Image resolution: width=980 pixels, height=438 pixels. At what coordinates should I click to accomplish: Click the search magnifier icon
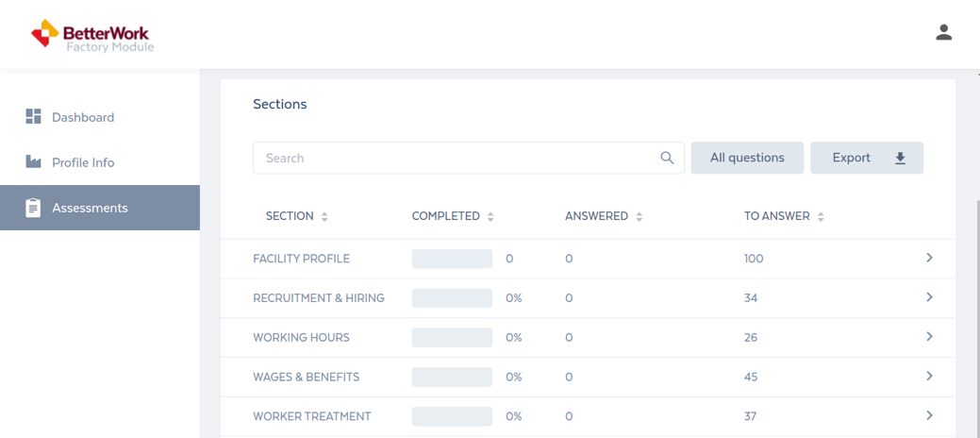pos(667,158)
